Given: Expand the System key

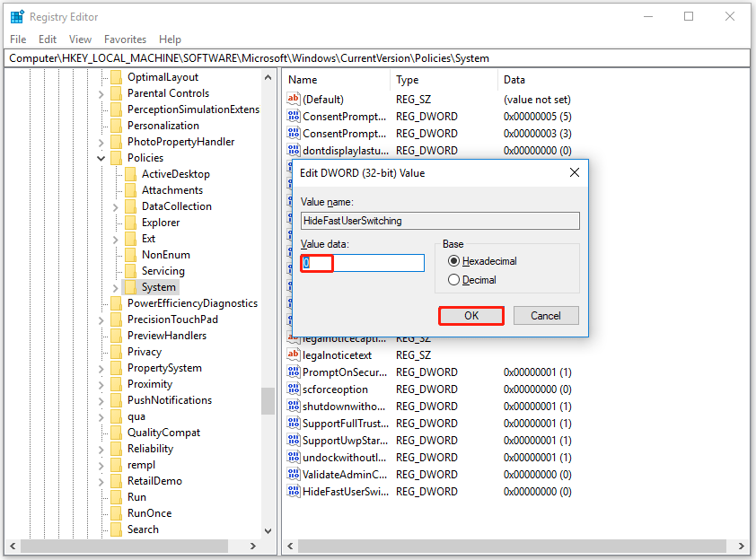Looking at the screenshot, I should 116,288.
